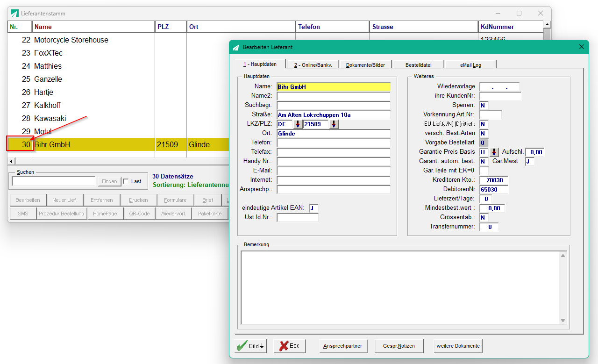Viewport: 598px width, 364px height.
Task: Click the Wiedervorl. button
Action: [173, 214]
